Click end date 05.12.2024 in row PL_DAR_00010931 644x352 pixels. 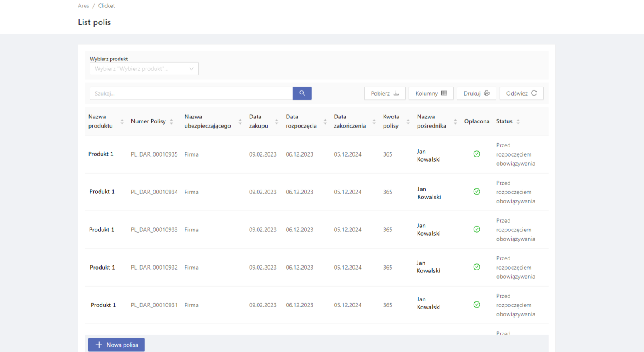[348, 305]
